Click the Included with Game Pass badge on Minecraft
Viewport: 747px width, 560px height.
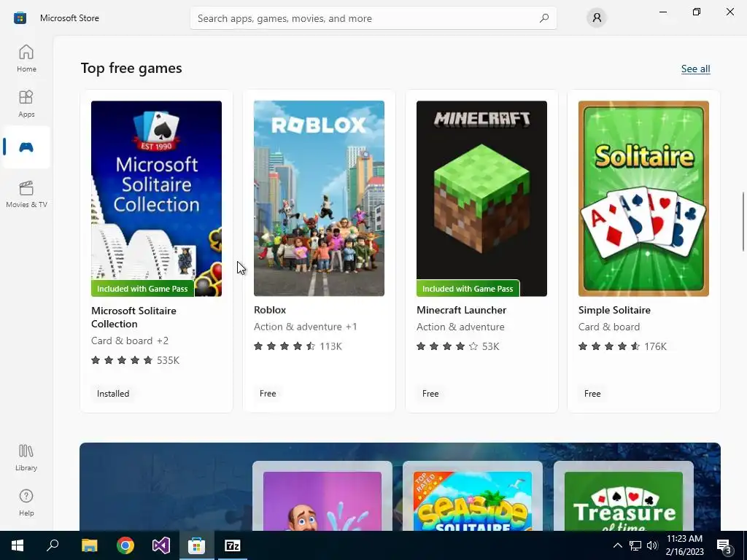click(x=468, y=289)
